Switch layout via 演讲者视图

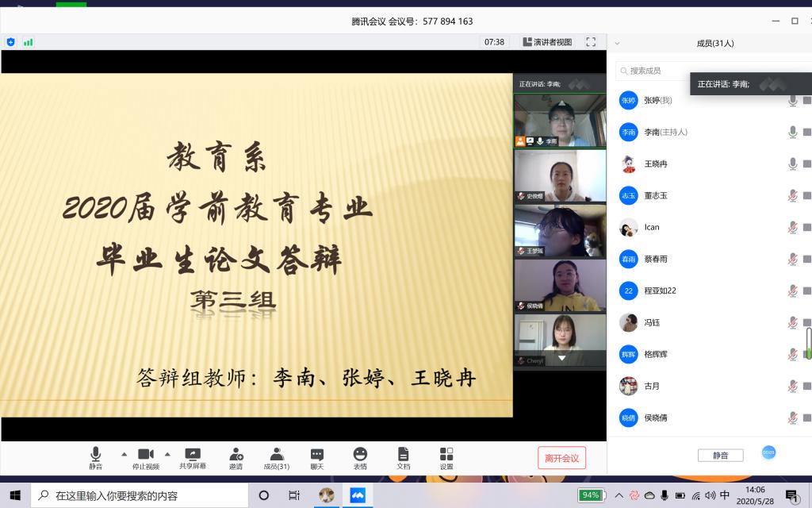[547, 42]
